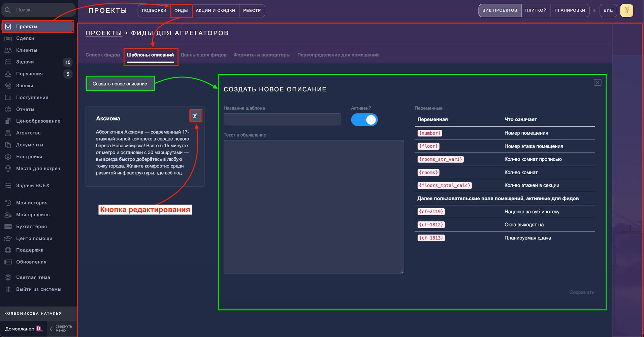644x337 pixels.
Task: Click user name Колесникова Наталья
Action: (x=33, y=313)
